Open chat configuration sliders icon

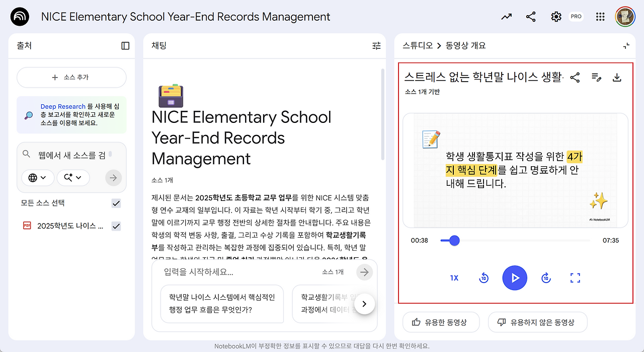click(376, 46)
